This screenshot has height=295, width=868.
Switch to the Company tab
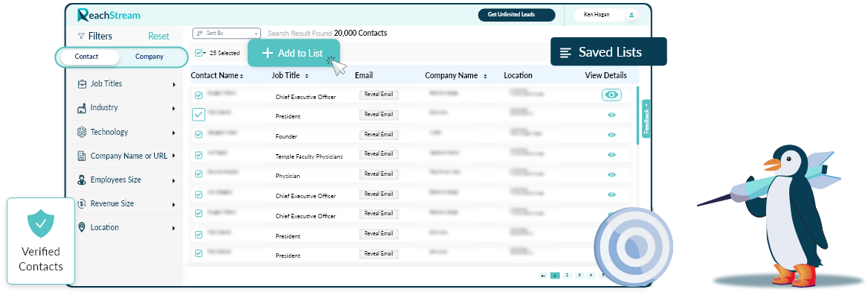(150, 57)
